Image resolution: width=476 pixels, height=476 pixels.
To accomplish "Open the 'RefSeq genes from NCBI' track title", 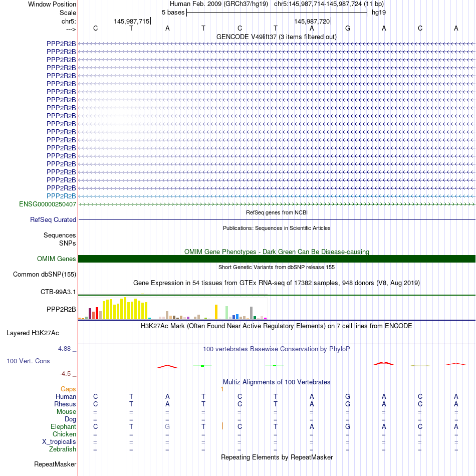I will point(277,212).
